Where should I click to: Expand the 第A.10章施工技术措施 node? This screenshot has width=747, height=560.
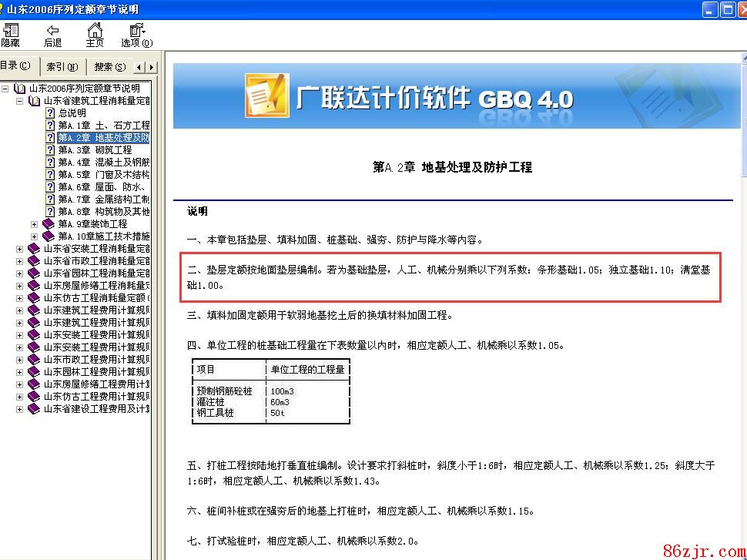tap(34, 236)
